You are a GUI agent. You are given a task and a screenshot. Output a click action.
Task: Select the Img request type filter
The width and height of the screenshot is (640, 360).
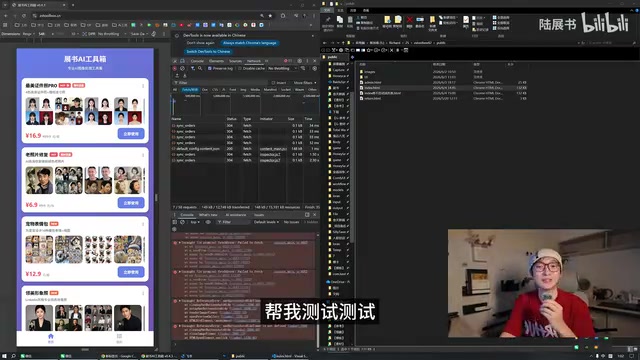[x=243, y=90]
